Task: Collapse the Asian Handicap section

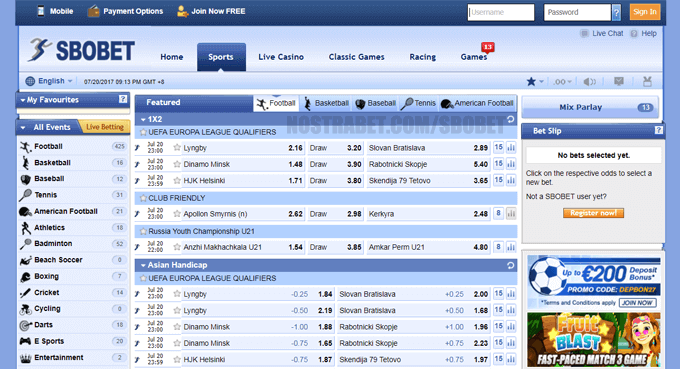Action: tap(143, 265)
